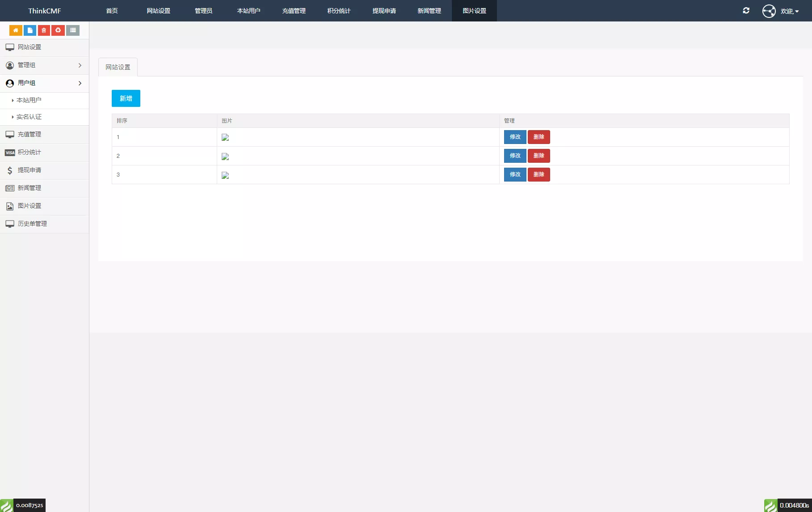Click the user avatar icon in header
The height and width of the screenshot is (512, 812).
click(769, 11)
